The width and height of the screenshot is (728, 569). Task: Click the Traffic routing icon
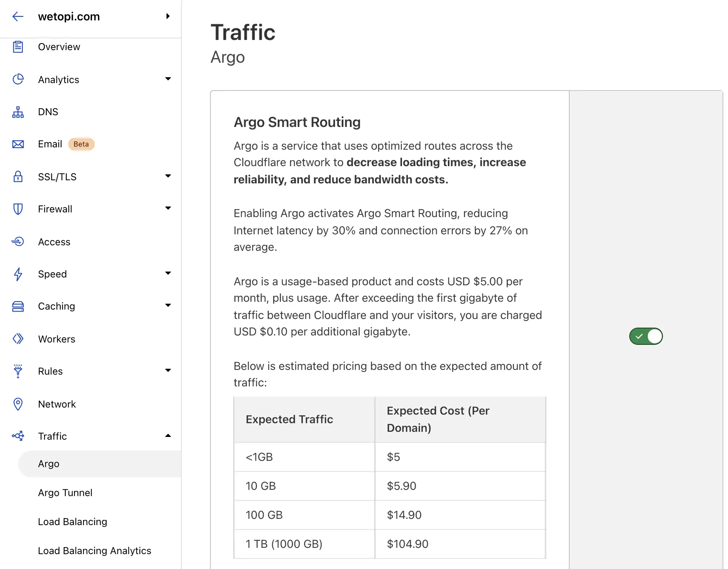tap(18, 436)
